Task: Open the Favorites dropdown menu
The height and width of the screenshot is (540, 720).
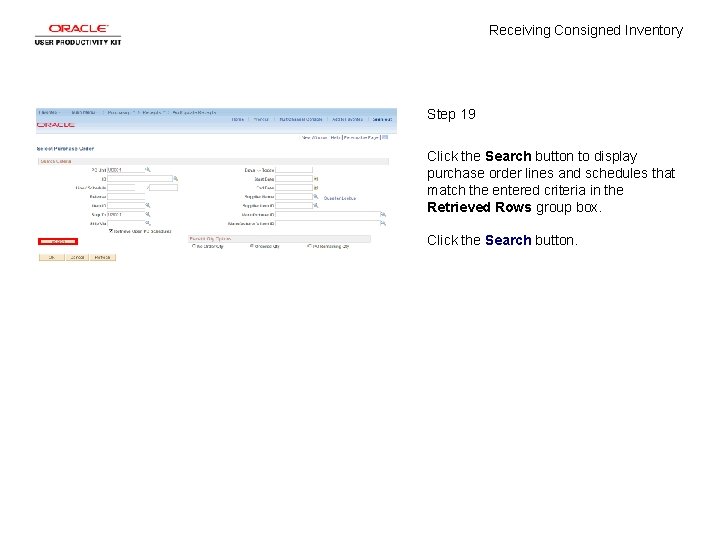Action: click(x=49, y=112)
